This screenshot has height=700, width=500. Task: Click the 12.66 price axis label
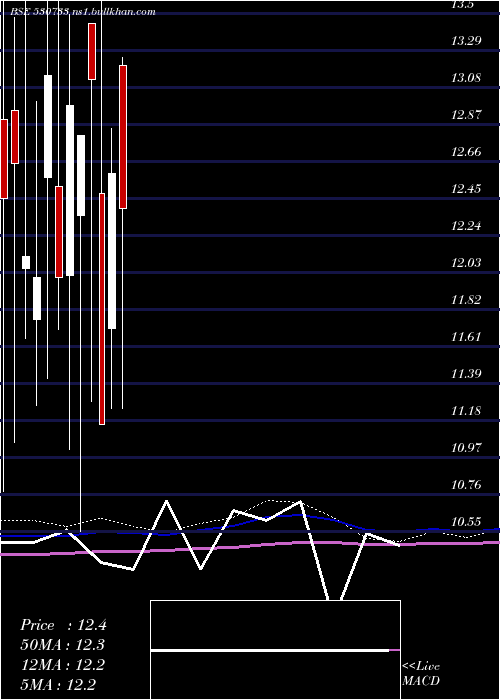(x=466, y=152)
